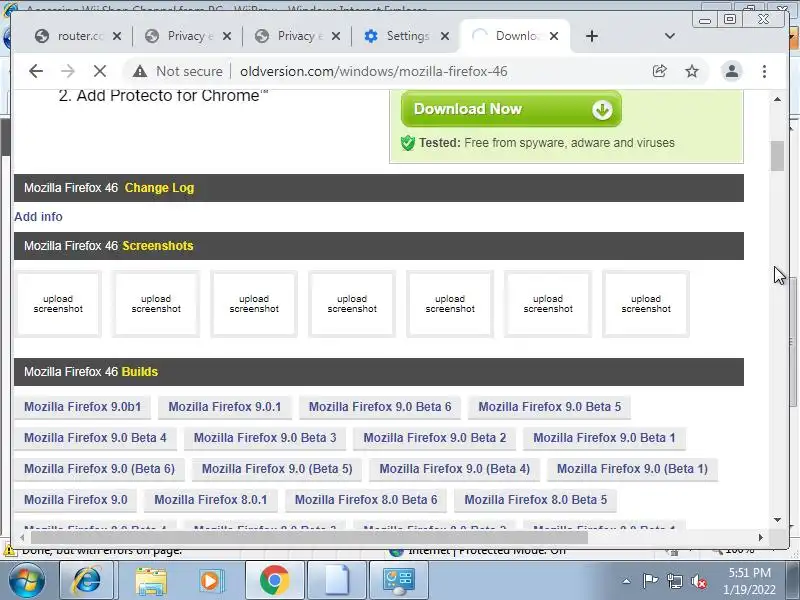Image resolution: width=800 pixels, height=600 pixels.
Task: Open Mozilla Firefox 9.0 Beta 2 build
Action: (x=435, y=438)
